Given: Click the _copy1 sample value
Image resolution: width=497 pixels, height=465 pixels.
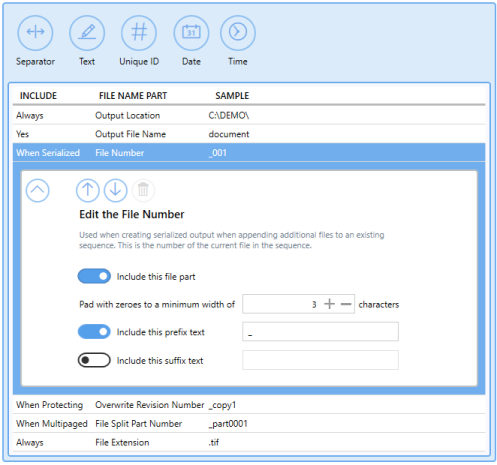Looking at the screenshot, I should pyautogui.click(x=222, y=405).
